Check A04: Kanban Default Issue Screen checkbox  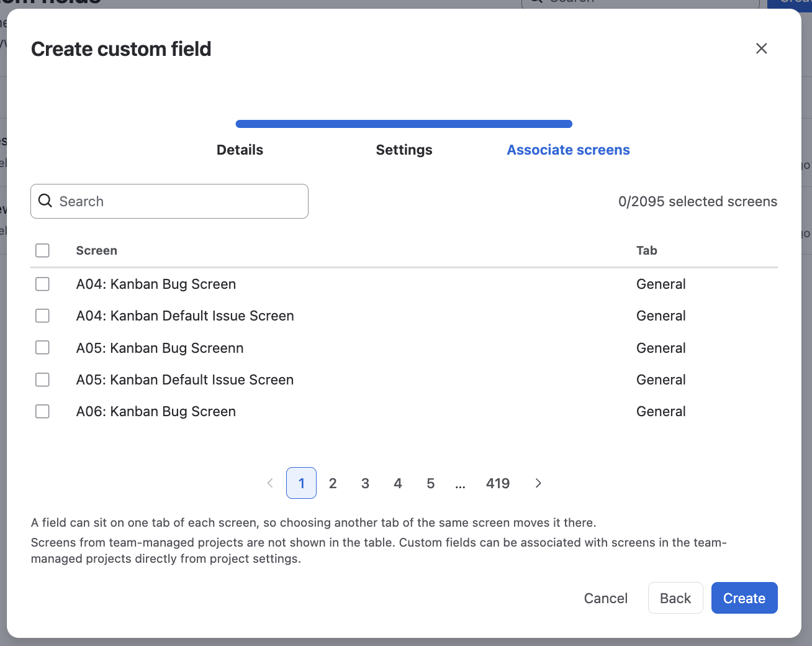pyautogui.click(x=42, y=316)
